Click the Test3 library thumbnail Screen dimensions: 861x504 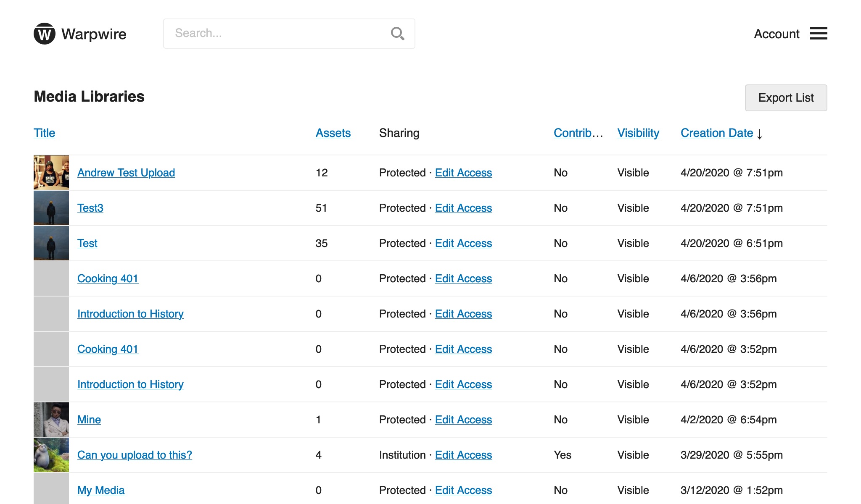51,208
